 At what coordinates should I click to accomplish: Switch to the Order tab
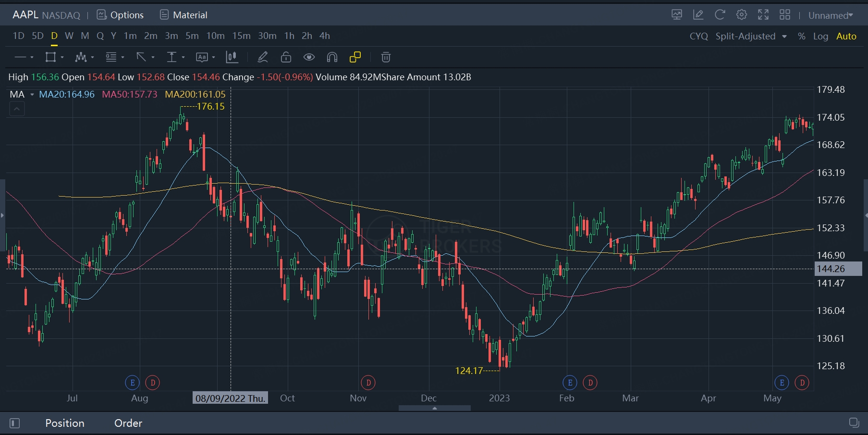(x=128, y=423)
